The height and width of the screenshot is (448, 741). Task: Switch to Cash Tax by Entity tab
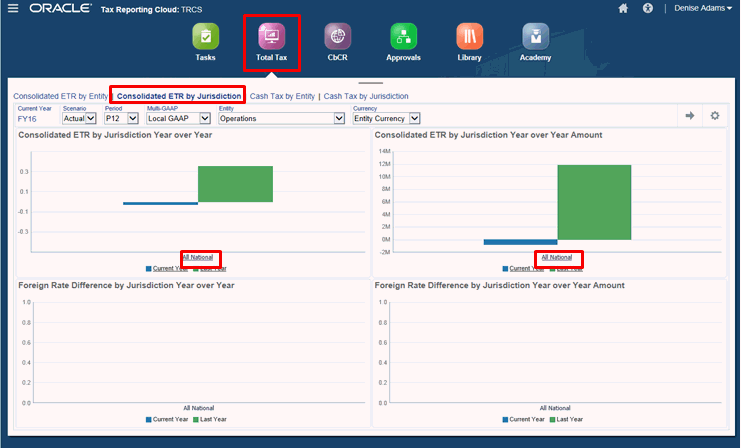tap(282, 96)
